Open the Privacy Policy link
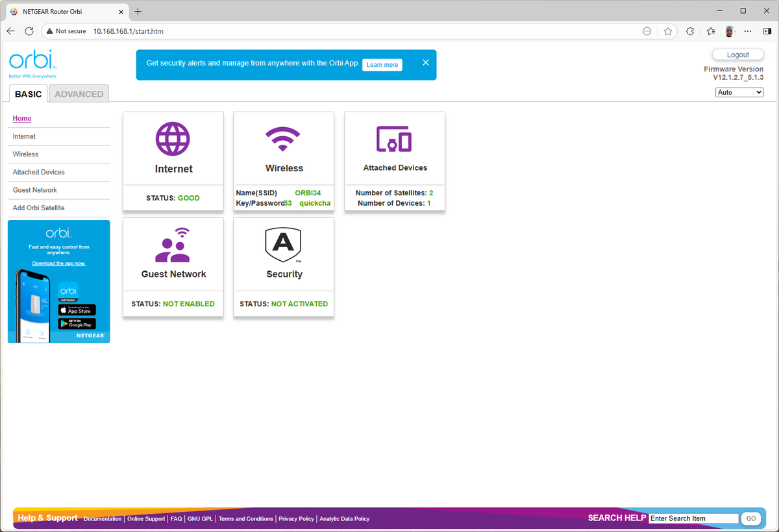 click(x=296, y=519)
